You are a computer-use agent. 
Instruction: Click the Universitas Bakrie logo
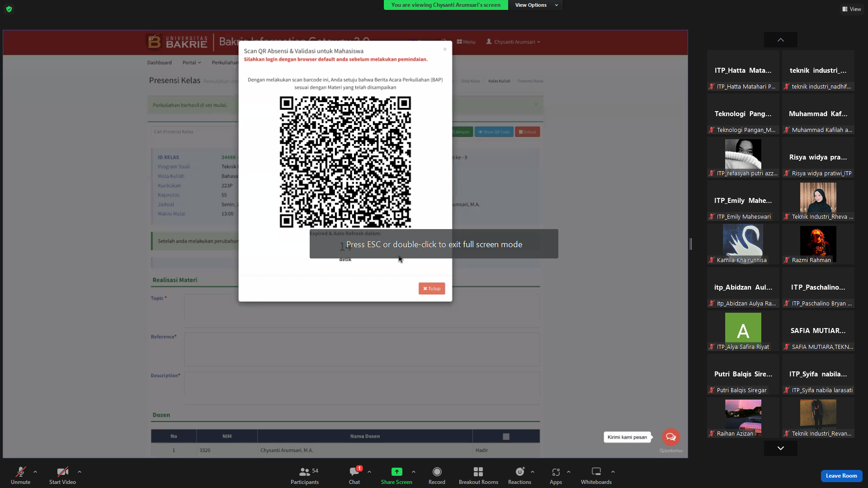coord(177,42)
